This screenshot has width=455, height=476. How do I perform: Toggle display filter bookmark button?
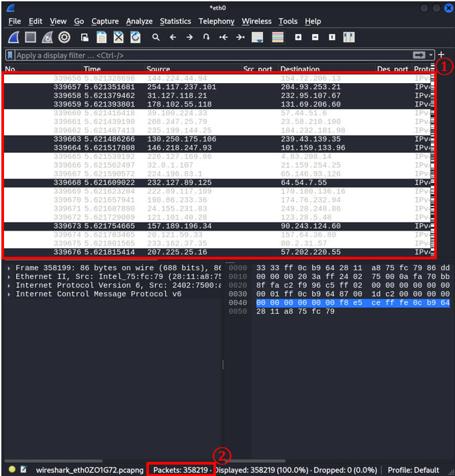tap(10, 56)
